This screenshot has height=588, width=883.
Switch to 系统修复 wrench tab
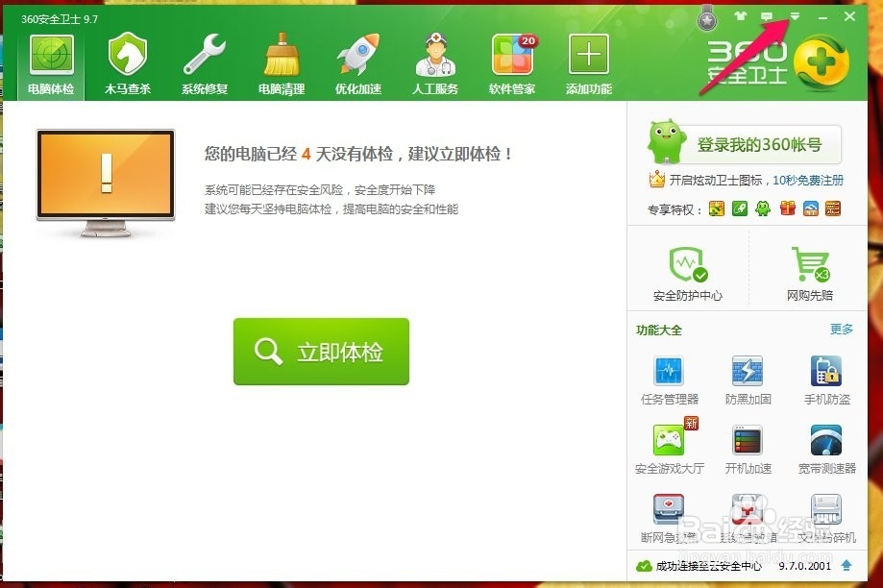point(205,65)
